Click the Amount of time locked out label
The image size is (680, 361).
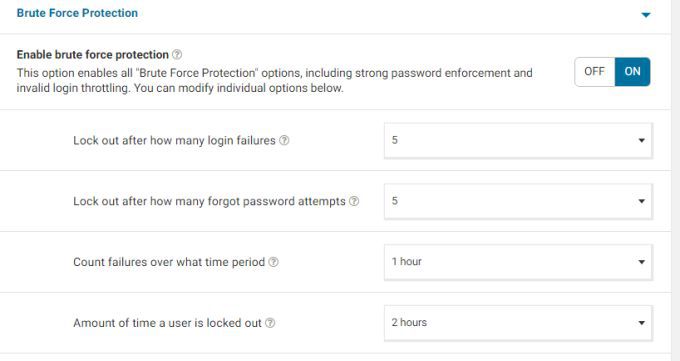click(x=167, y=323)
